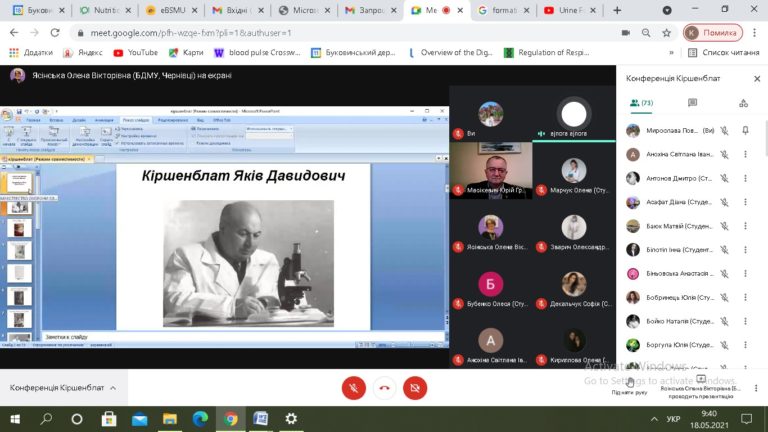The height and width of the screenshot is (432, 768).
Task: Switch to Urine YouTube browser tab
Action: 569,10
